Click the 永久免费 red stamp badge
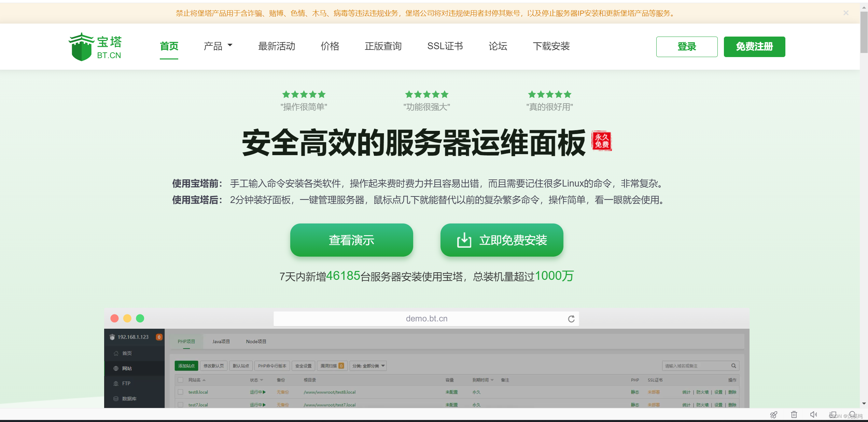Screen dimensions: 868x422 (602, 141)
